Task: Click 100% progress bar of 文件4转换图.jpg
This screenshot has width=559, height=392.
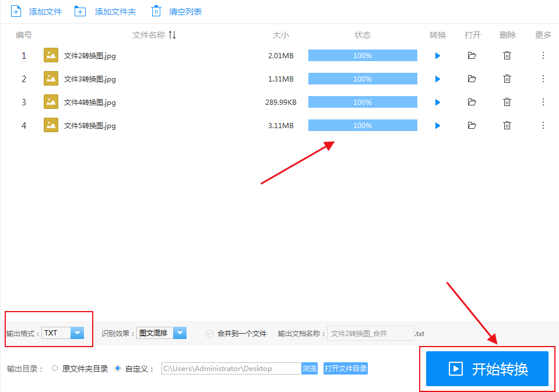Action: coord(363,103)
